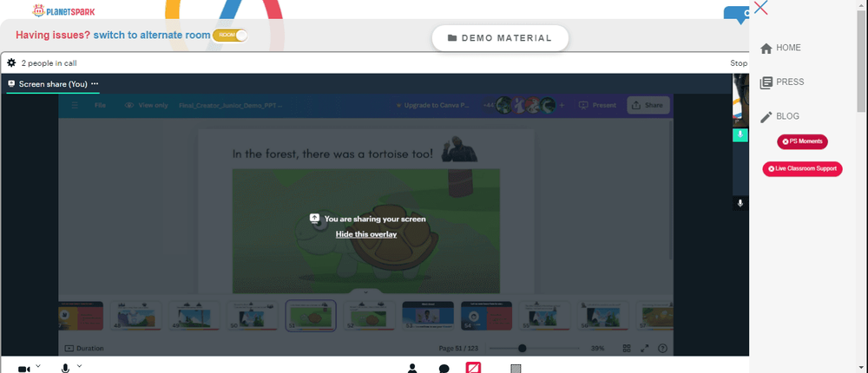The height and width of the screenshot is (373, 868).
Task: Click the Canva grid view icon
Action: pos(627,348)
